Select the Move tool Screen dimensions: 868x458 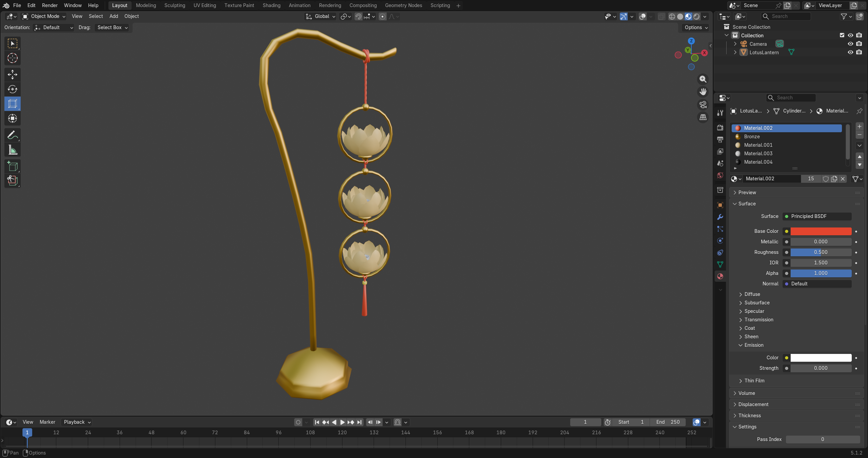(x=13, y=75)
